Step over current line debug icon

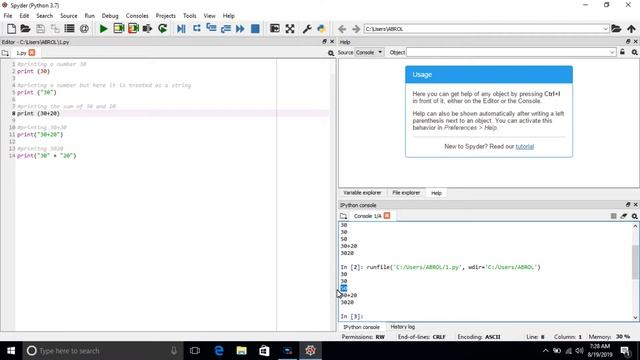196,29
